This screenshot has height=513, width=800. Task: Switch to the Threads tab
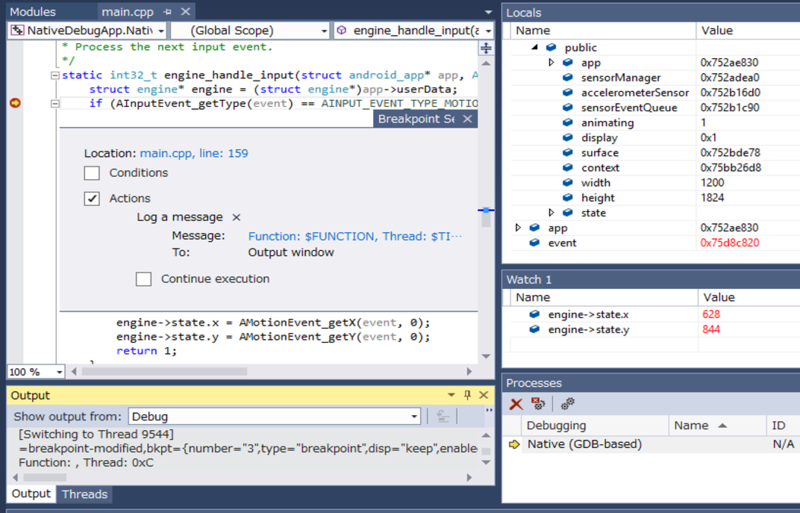coord(85,494)
